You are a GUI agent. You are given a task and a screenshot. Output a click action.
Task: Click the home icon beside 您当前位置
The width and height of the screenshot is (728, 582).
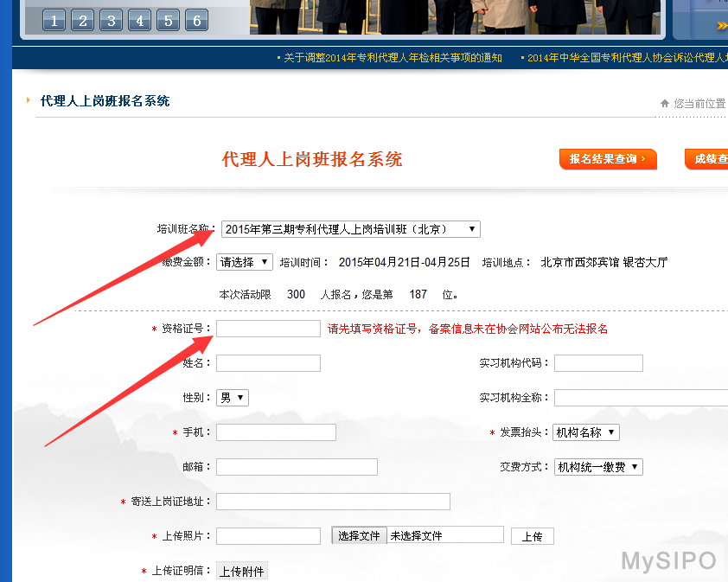pyautogui.click(x=665, y=104)
